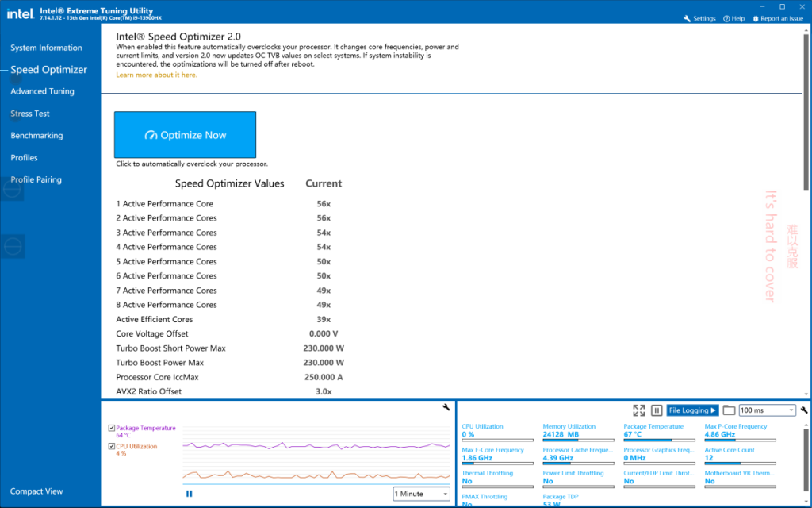Select the Max E-Core Frequency 1.86 GHz value

click(x=477, y=458)
